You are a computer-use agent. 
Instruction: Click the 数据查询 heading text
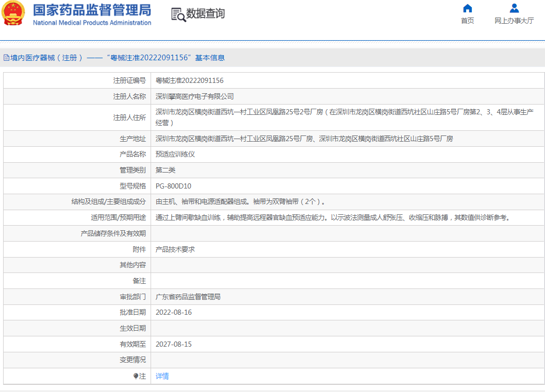(205, 14)
